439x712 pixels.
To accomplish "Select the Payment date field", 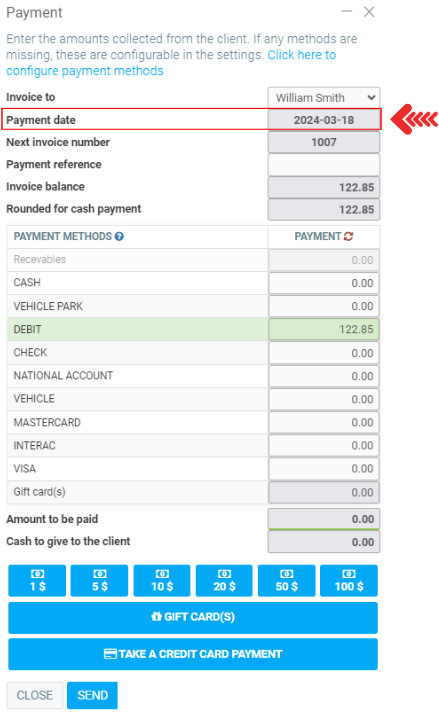I will pos(324,120).
